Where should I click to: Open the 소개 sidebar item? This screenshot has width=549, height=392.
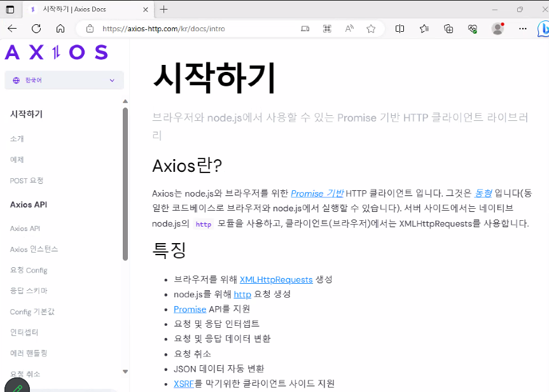pyautogui.click(x=17, y=139)
